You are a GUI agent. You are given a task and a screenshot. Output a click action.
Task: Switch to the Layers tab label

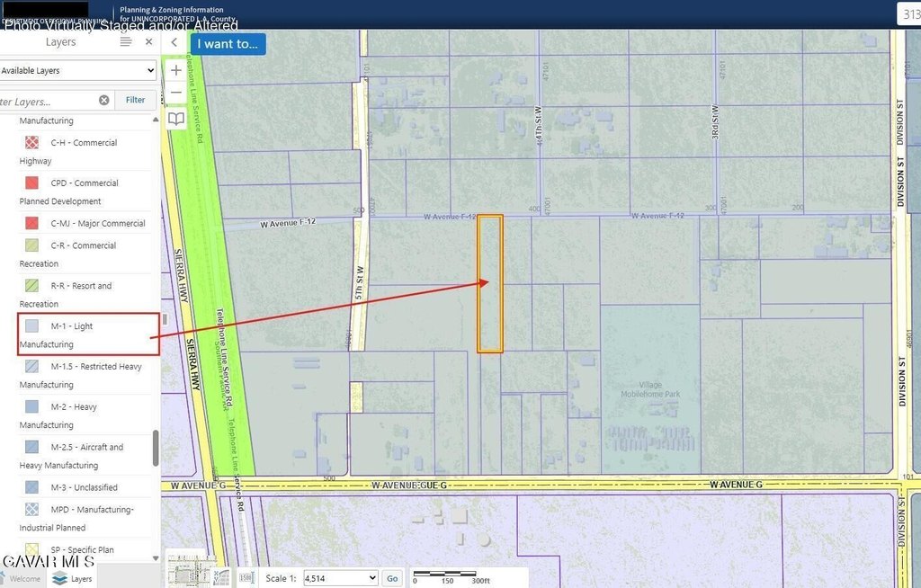81,579
